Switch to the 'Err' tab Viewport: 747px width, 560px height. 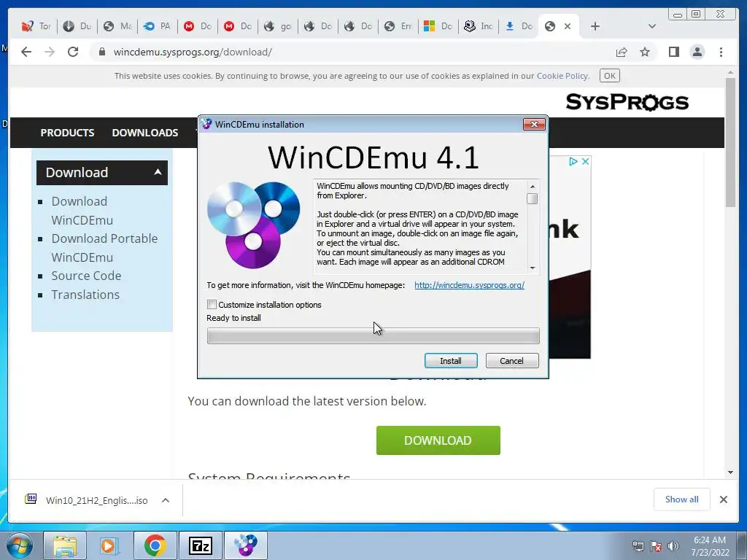coord(399,26)
